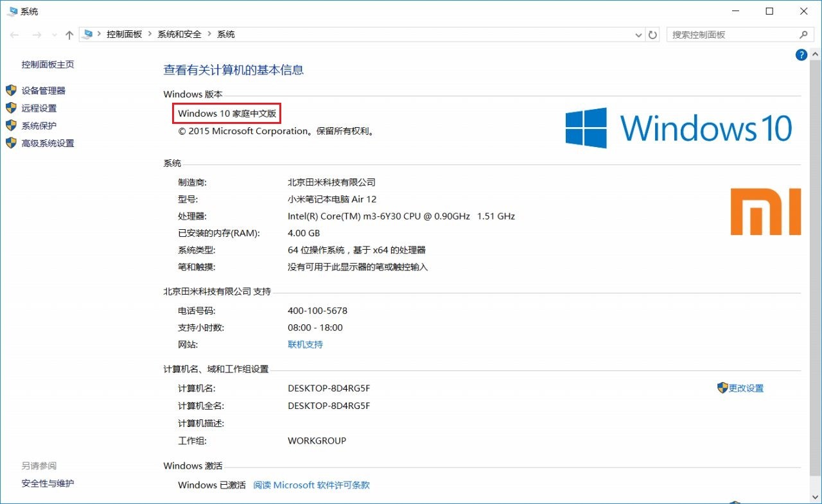Screen dimensions: 822x504
Task: Click the Windows 10 logo
Action: [x=679, y=128]
